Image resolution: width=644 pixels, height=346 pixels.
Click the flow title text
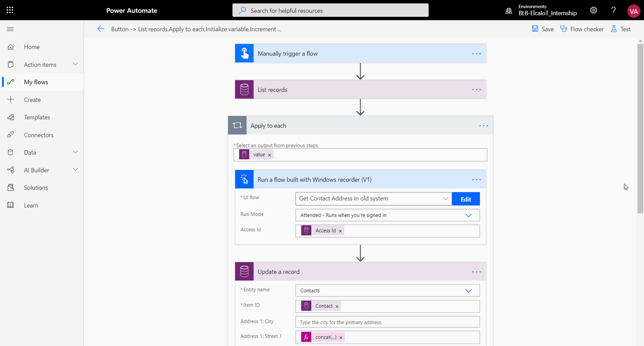196,29
